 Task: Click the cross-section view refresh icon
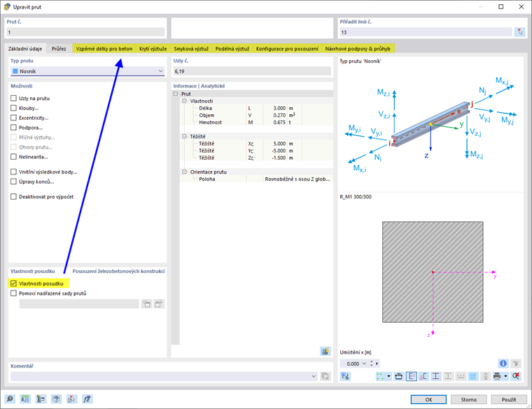tap(345, 376)
